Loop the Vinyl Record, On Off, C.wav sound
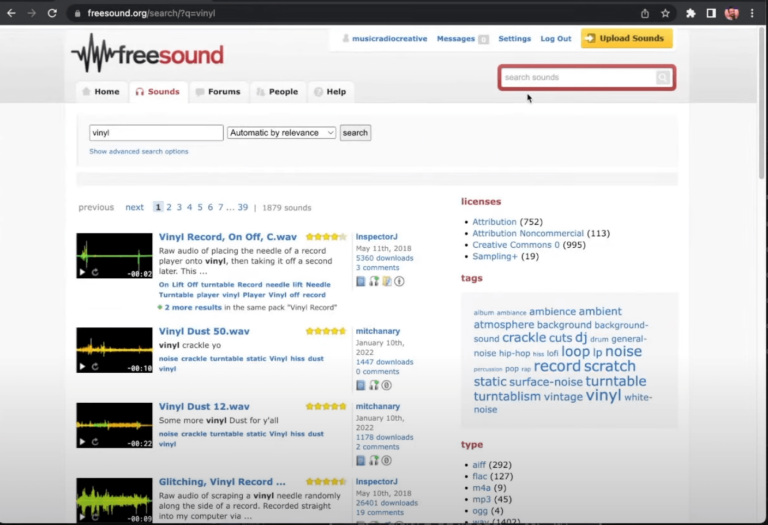Viewport: 768px width, 525px height. [x=95, y=272]
